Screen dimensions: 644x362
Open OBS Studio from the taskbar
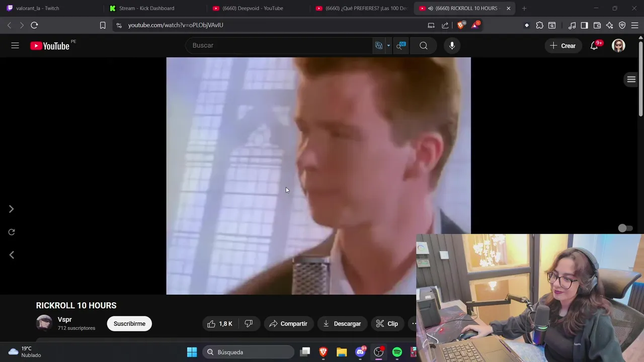tap(379, 352)
